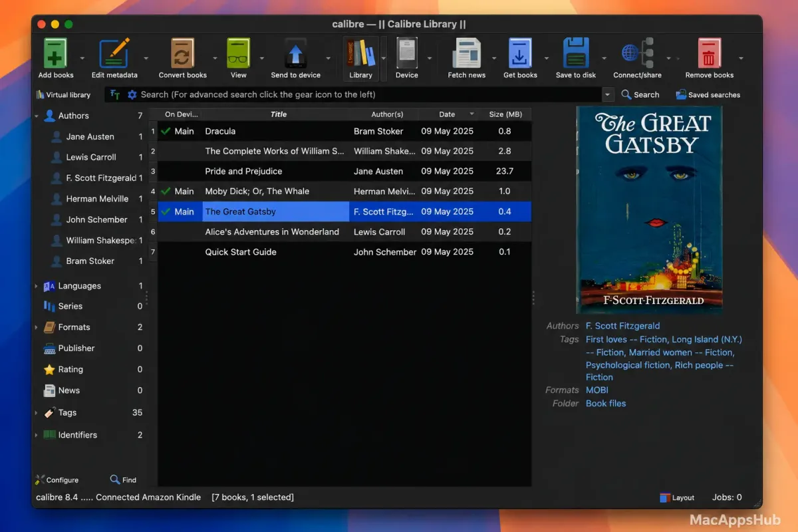Click Send to device icon

coord(295,53)
